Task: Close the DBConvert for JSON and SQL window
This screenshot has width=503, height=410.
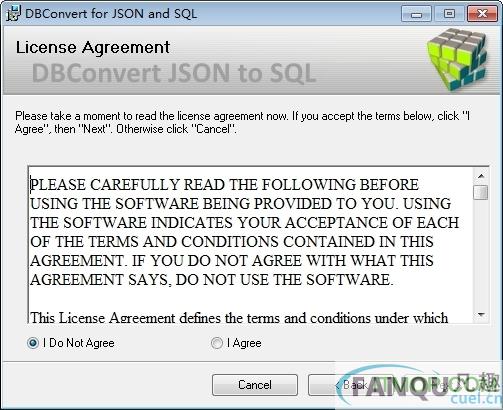Action: (x=482, y=14)
